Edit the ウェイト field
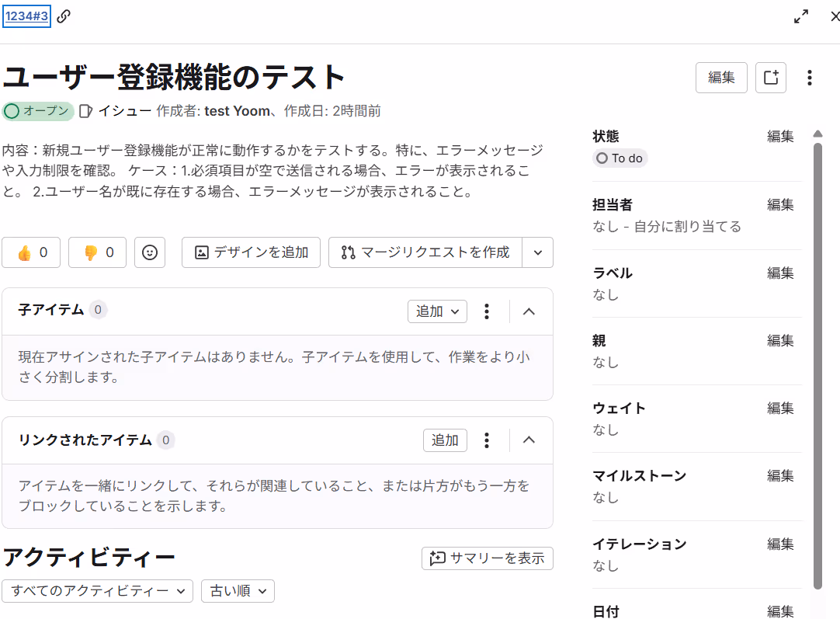This screenshot has width=840, height=619. pyautogui.click(x=780, y=408)
